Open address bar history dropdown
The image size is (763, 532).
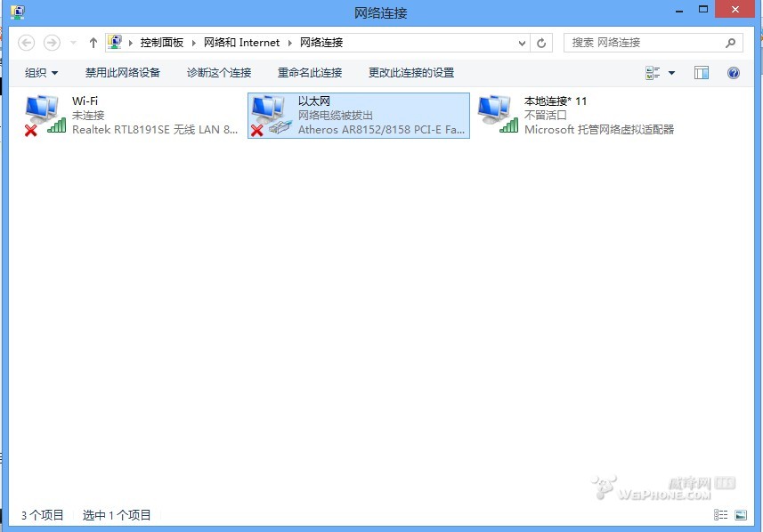pos(522,43)
